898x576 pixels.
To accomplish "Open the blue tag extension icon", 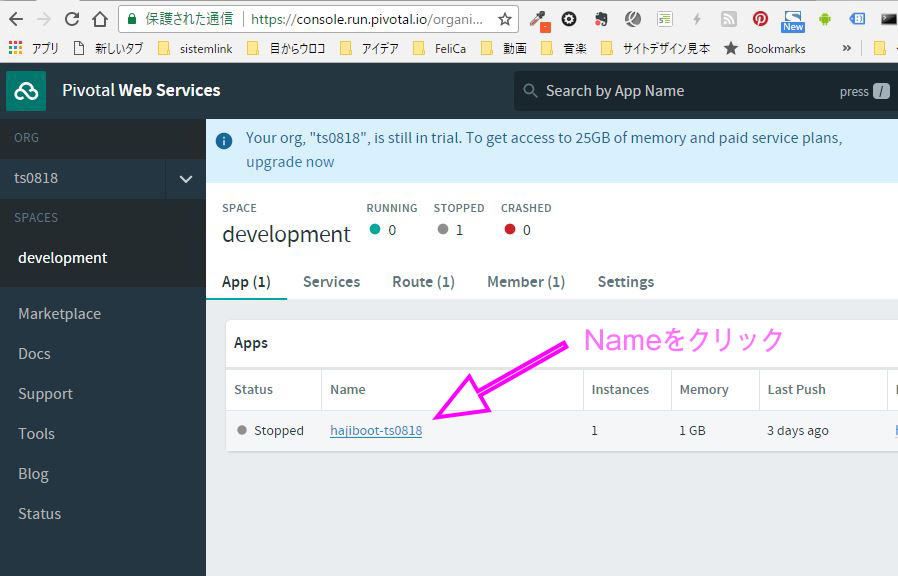I will (857, 19).
